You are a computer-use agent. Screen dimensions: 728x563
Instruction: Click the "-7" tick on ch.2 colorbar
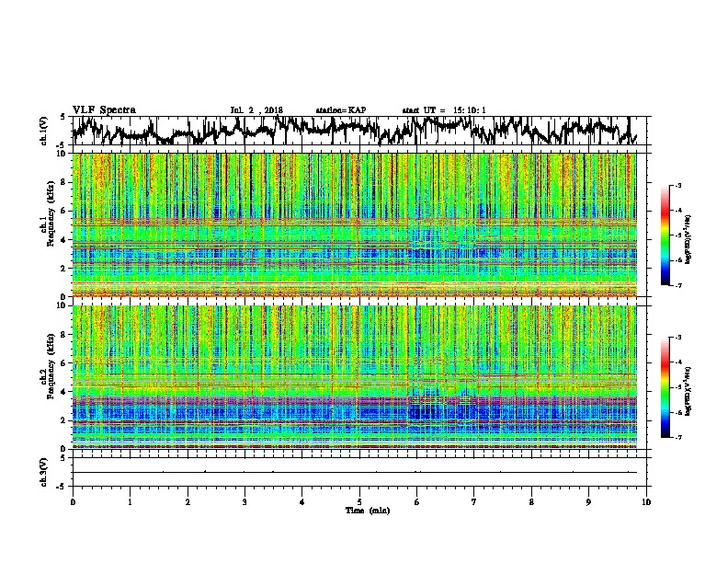point(677,437)
